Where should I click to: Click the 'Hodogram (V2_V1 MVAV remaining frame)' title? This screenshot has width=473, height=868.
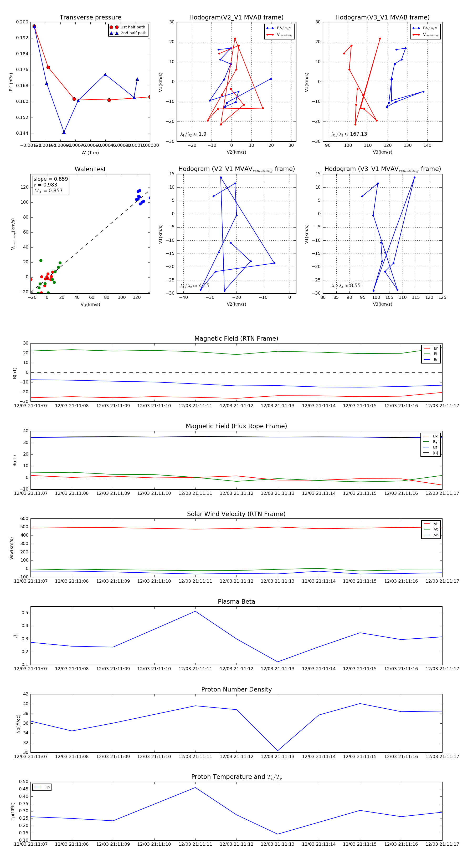tap(236, 169)
